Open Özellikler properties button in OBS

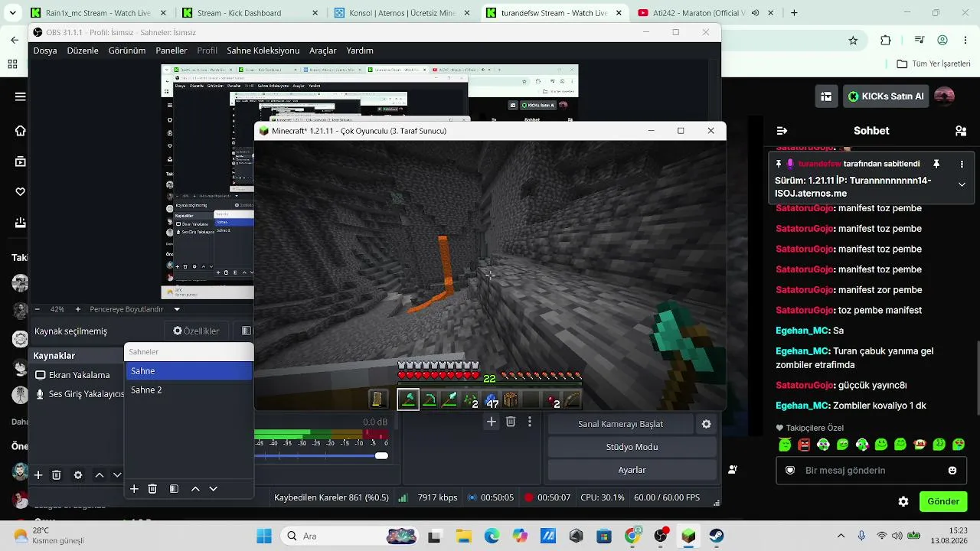(196, 331)
